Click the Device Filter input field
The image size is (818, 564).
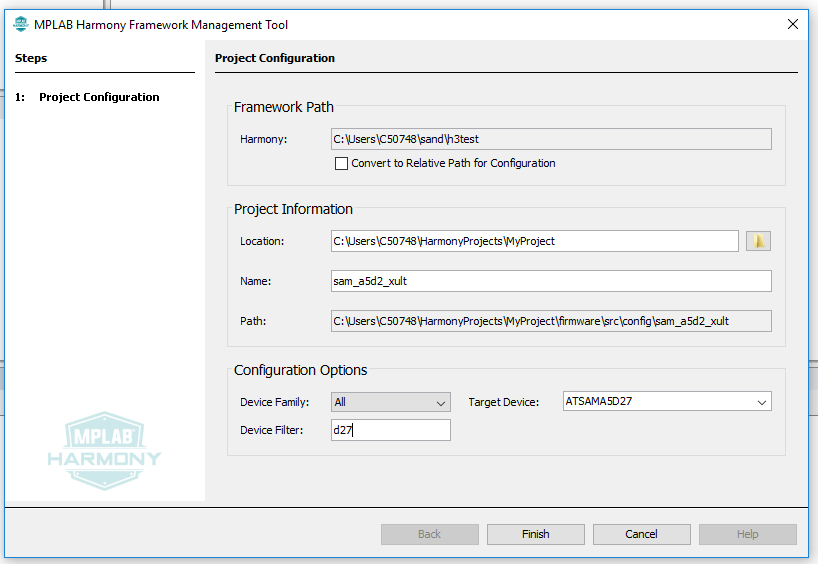[x=391, y=430]
